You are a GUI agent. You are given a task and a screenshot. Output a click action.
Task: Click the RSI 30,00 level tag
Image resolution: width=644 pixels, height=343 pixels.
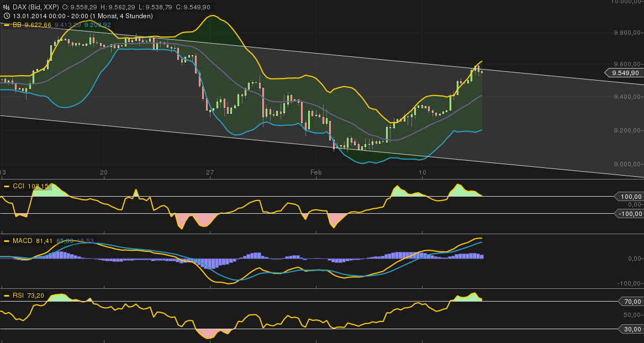[x=631, y=329]
